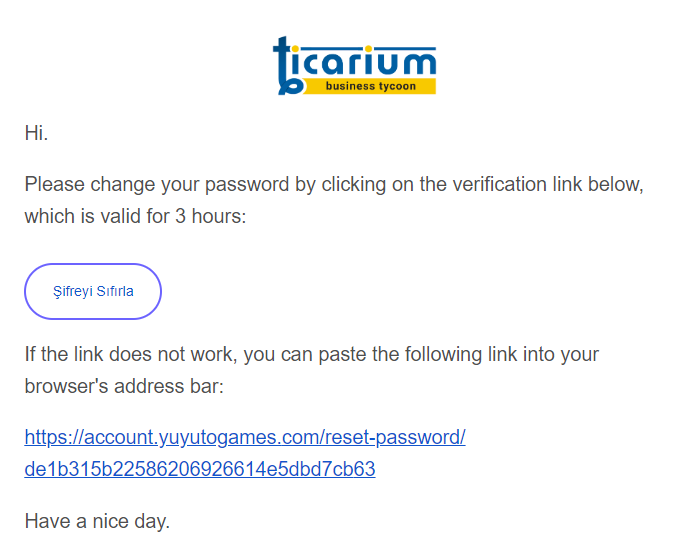
Task: Click the 'Have a nice day.' closing
Action: tap(97, 521)
